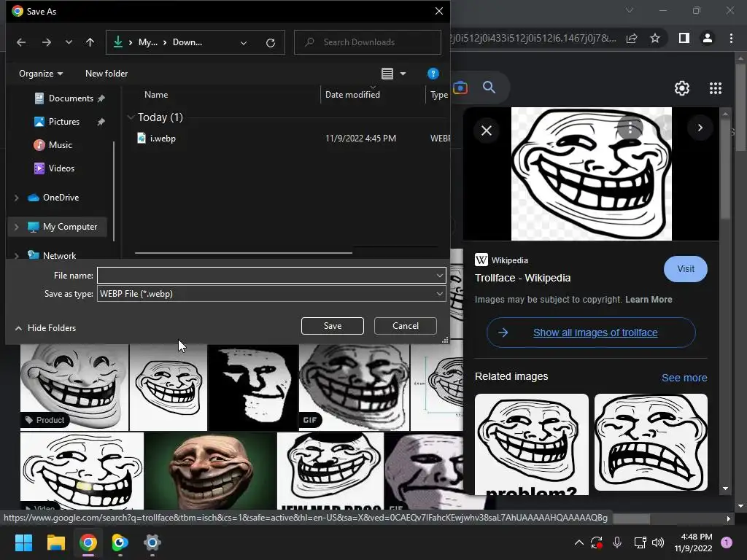Click Chrome share page icon
Screen dimensions: 747x560
point(632,38)
